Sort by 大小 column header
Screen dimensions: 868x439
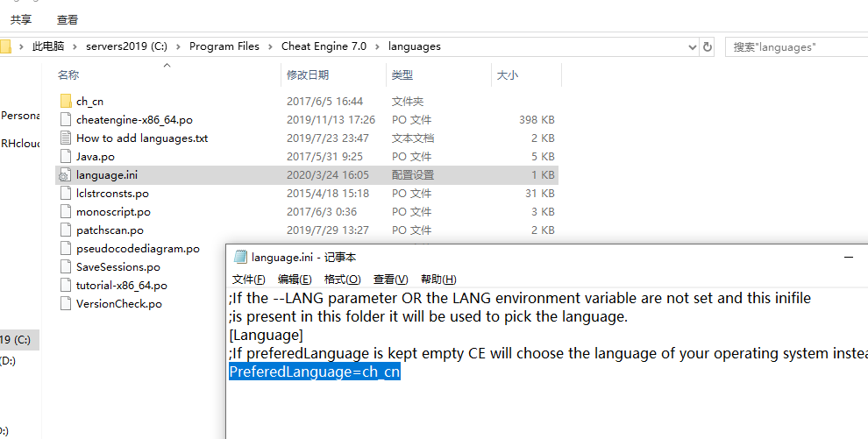508,75
